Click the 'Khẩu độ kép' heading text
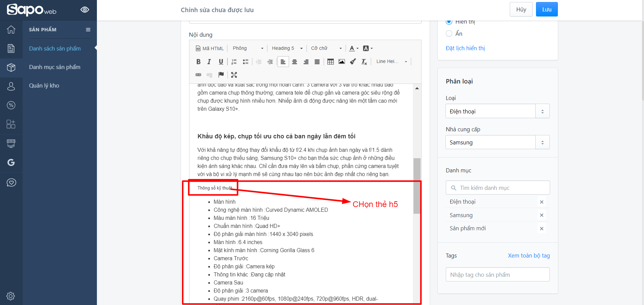The width and height of the screenshot is (644, 305). tap(276, 136)
